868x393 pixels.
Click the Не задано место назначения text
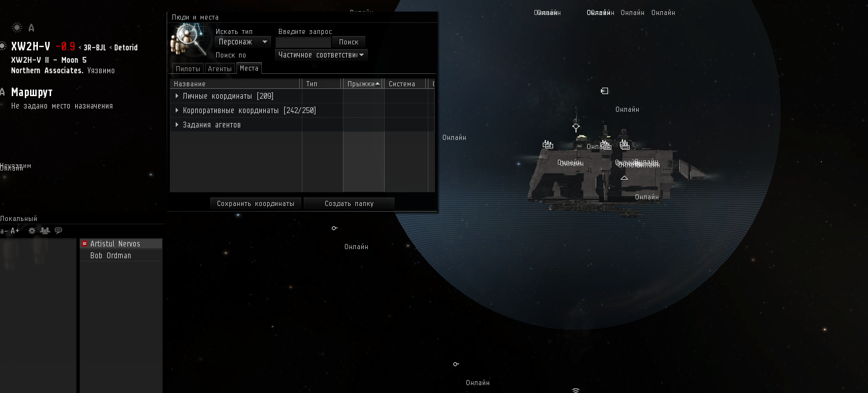point(62,105)
